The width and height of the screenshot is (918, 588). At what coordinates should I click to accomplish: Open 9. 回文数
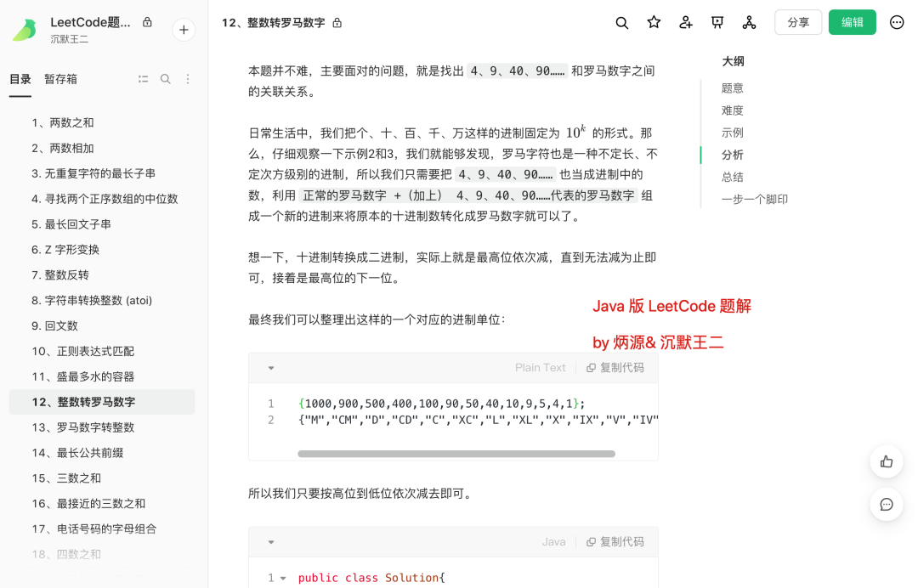[x=102, y=326]
